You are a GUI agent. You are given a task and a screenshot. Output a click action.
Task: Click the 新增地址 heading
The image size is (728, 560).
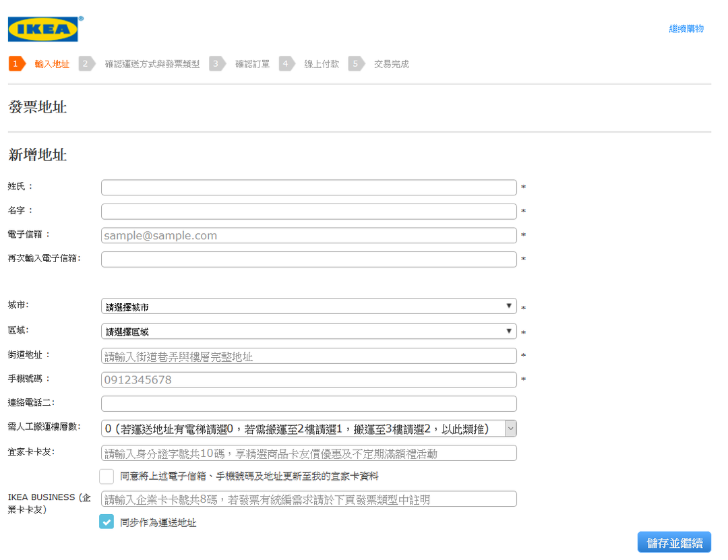tap(38, 154)
